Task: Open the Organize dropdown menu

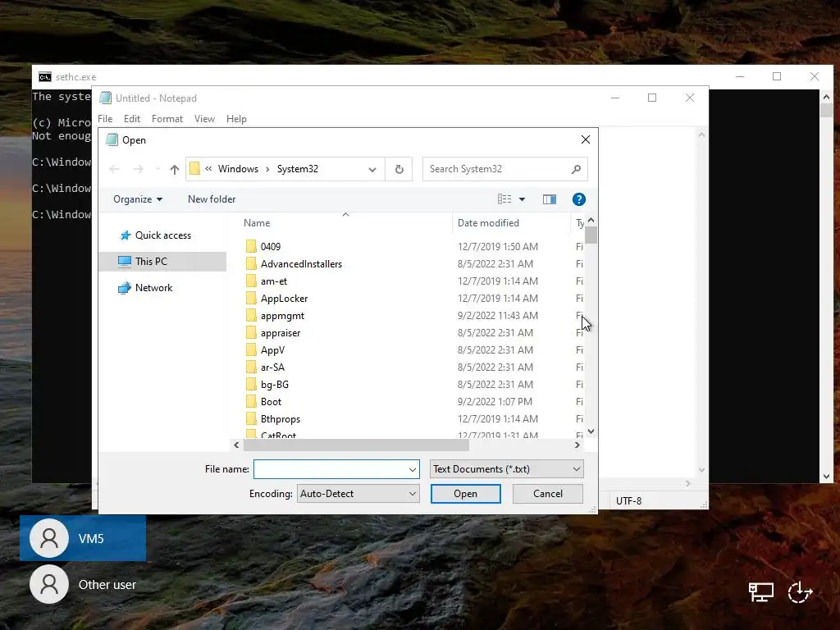Action: [x=138, y=199]
